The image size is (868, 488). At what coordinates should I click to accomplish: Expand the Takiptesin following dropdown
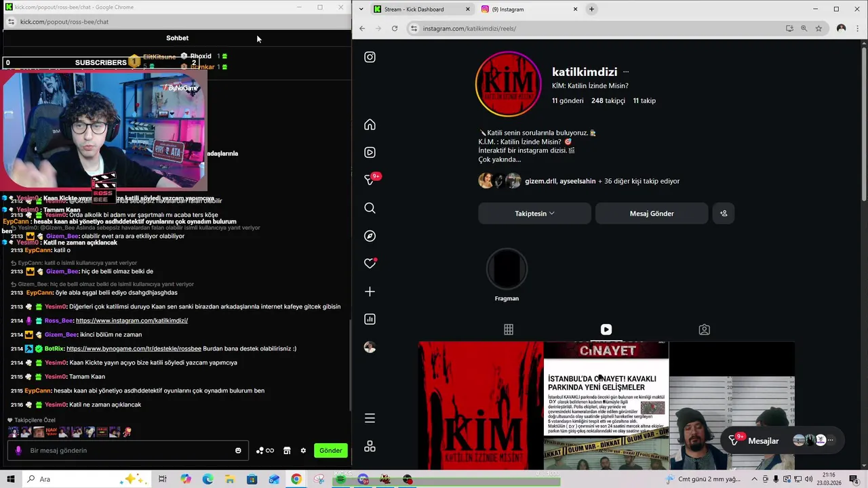coord(534,213)
